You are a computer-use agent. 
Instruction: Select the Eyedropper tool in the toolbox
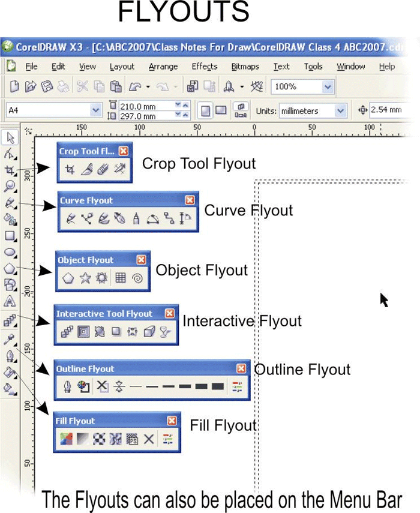(10, 339)
